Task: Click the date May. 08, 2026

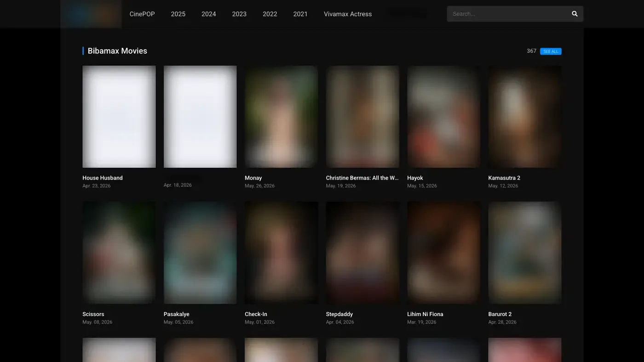Action: [98, 322]
